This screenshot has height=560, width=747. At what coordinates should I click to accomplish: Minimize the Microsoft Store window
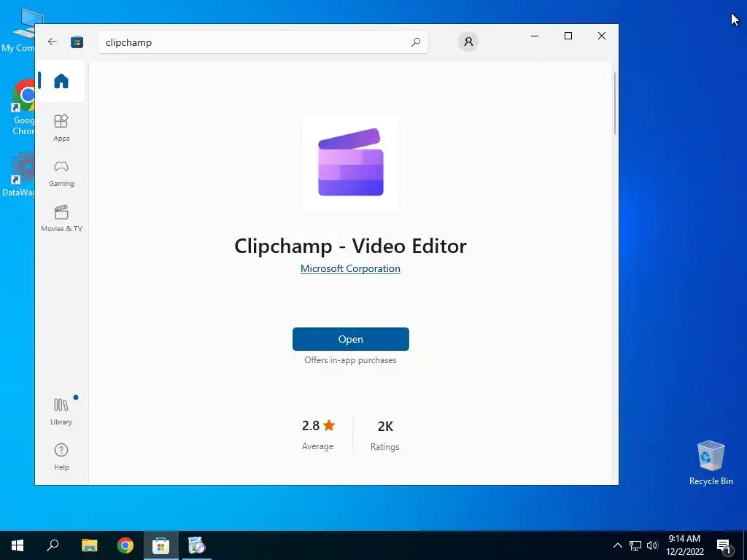(x=535, y=36)
